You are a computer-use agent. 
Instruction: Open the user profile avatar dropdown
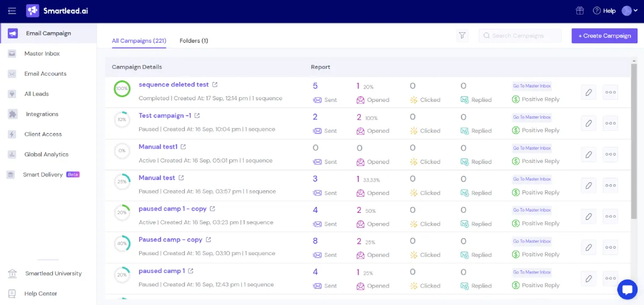[630, 11]
